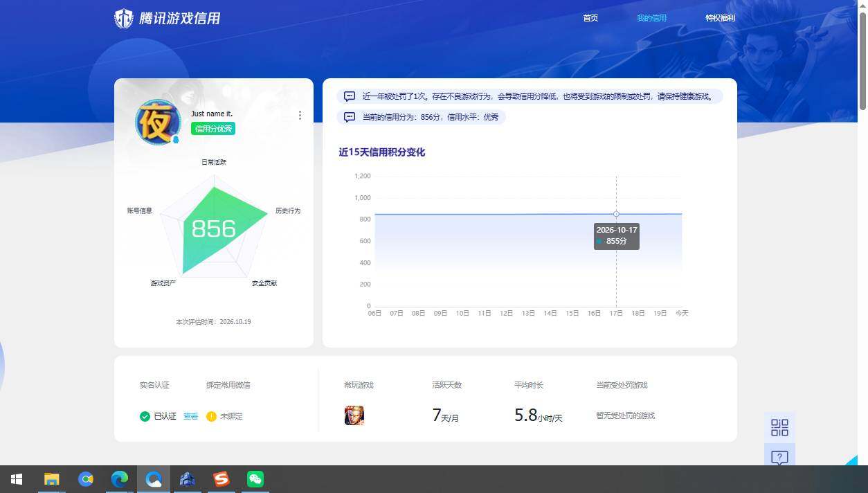Open the 特权福利 navigation tab
The width and height of the screenshot is (868, 493).
click(720, 18)
